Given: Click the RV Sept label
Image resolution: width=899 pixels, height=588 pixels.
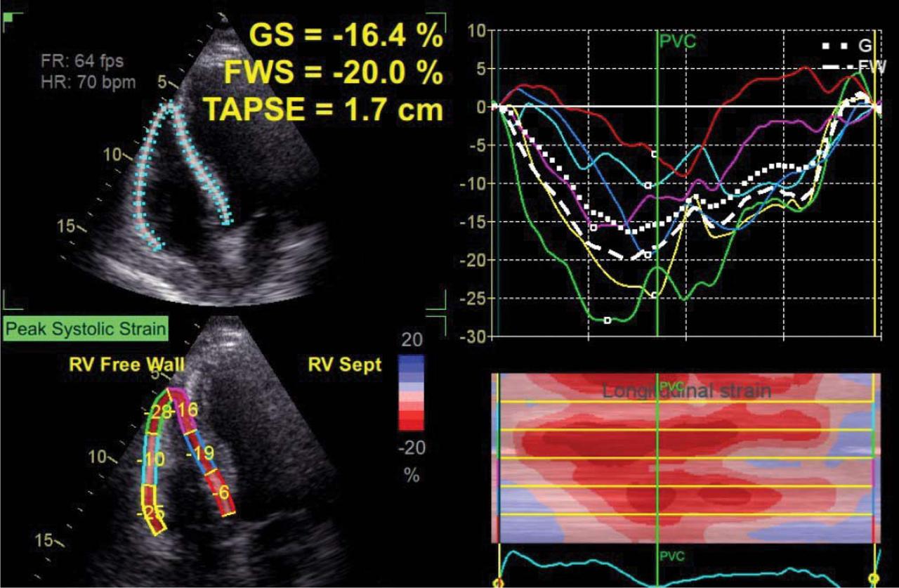Looking at the screenshot, I should click(344, 364).
